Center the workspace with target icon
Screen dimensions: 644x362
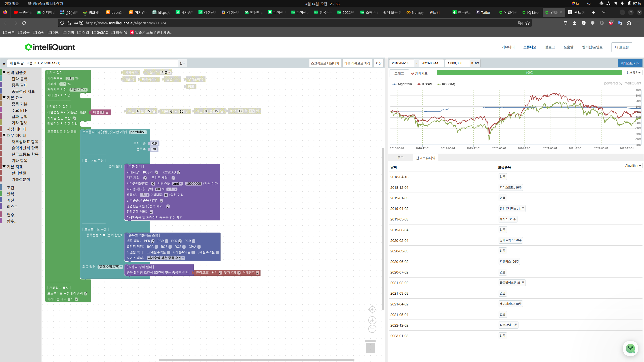point(372,309)
